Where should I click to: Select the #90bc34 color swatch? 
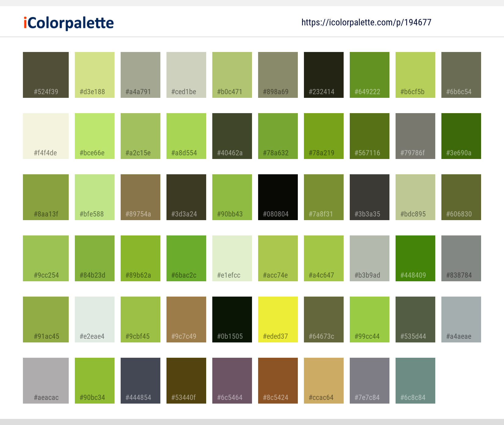click(x=95, y=381)
